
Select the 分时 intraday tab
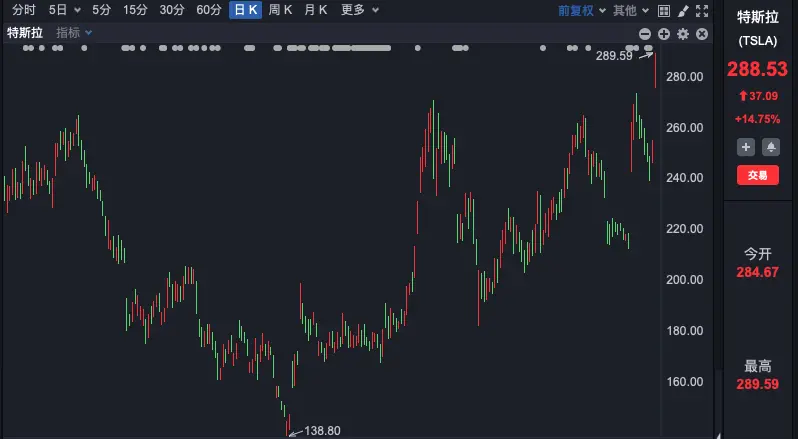[24, 10]
